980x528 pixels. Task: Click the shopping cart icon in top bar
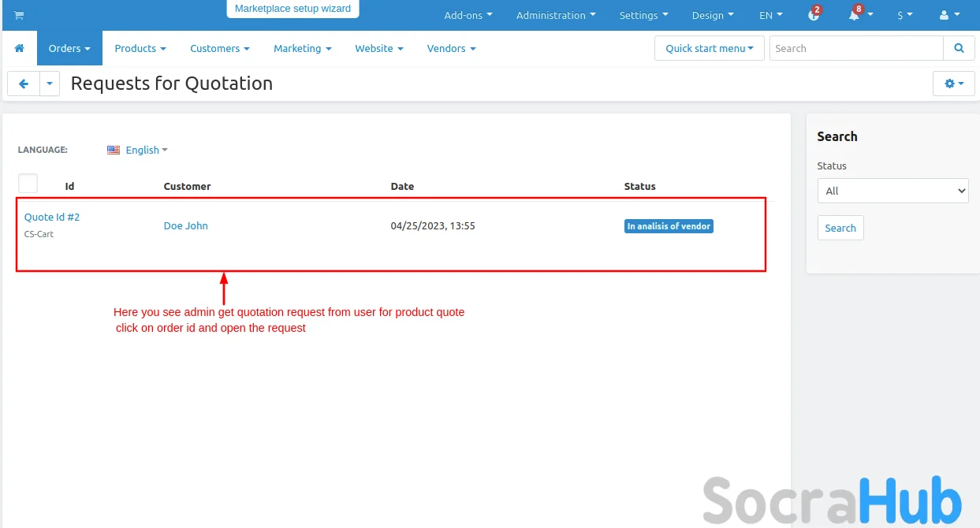tap(19, 16)
